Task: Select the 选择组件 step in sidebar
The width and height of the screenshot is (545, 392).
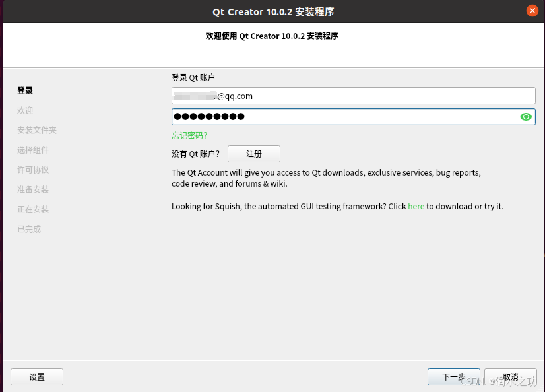Action: (33, 150)
